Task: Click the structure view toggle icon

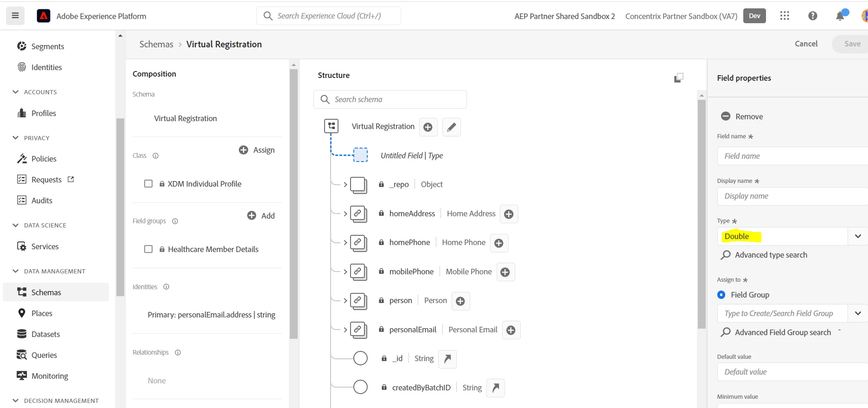Action: 678,78
